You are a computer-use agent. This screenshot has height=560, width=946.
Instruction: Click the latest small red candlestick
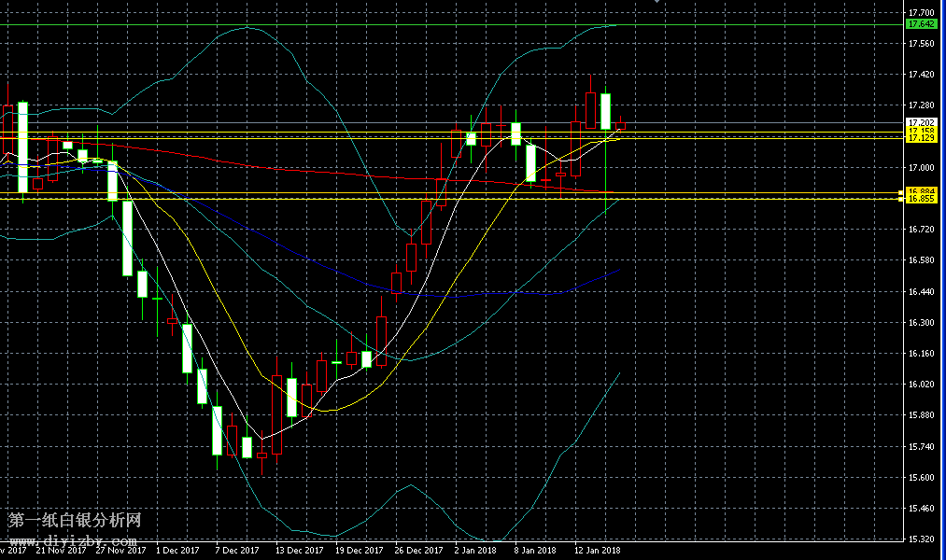point(620,126)
